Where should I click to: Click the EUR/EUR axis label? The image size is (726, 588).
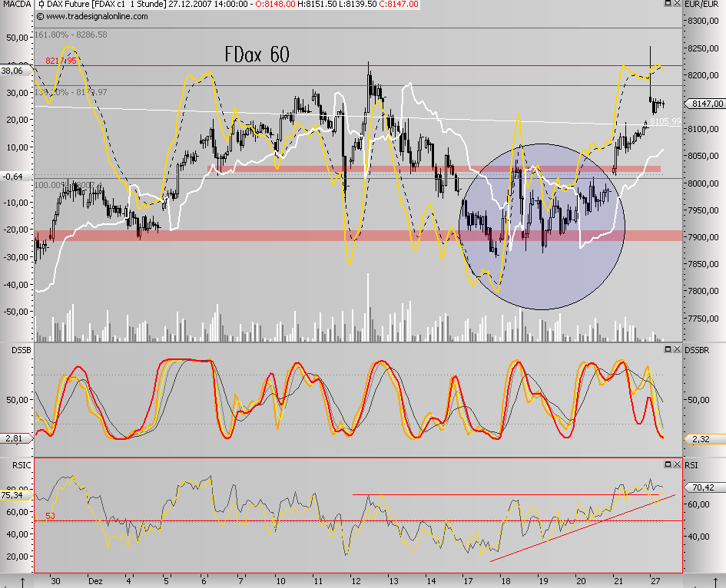(x=701, y=4)
